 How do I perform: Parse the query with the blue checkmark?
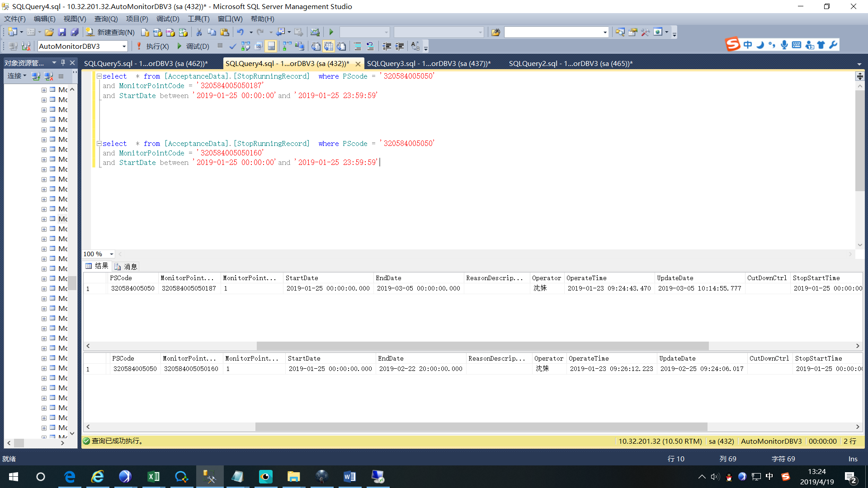pyautogui.click(x=233, y=46)
